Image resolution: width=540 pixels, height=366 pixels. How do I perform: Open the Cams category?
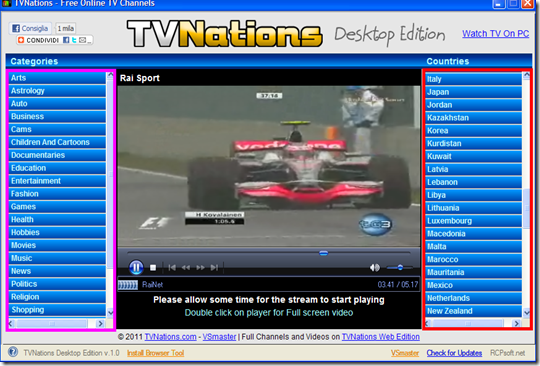point(57,129)
